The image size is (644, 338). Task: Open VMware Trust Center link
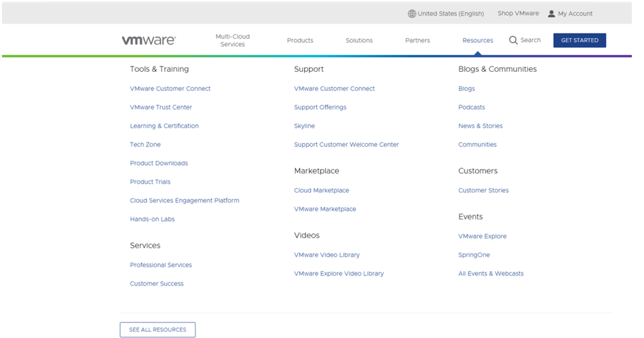(x=161, y=107)
